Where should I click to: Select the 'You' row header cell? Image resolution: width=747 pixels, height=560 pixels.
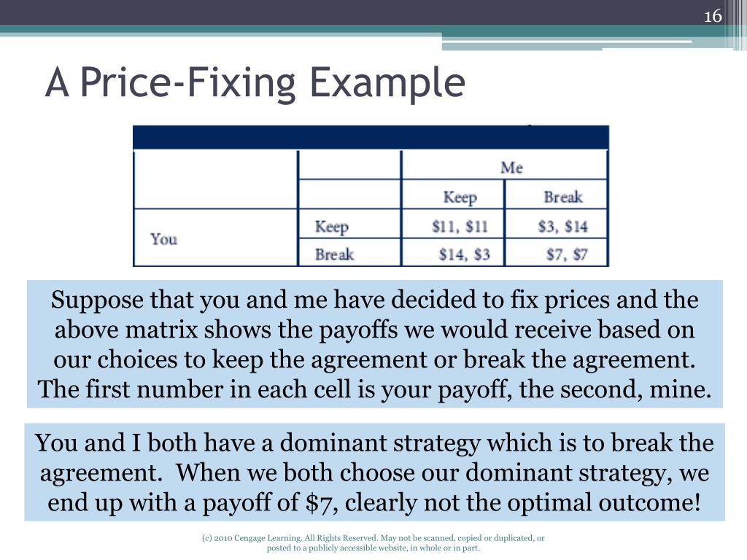[x=216, y=238]
